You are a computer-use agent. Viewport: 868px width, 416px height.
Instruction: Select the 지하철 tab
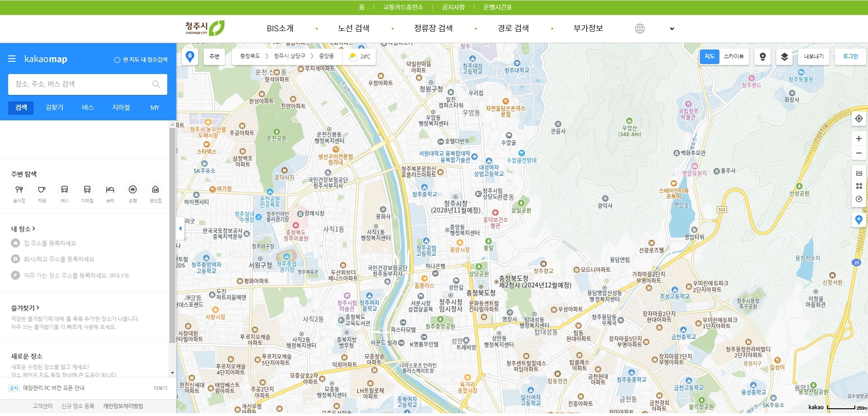point(121,108)
